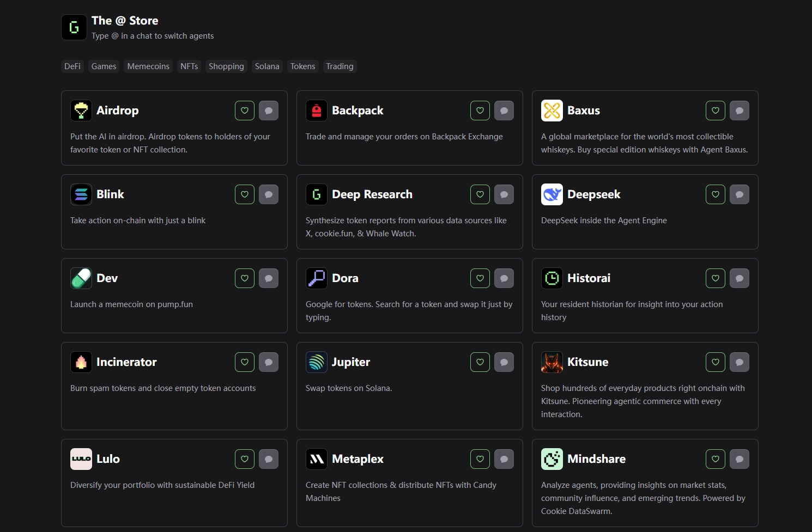Image resolution: width=812 pixels, height=532 pixels.
Task: Start a chat with Deepseek agent
Action: [739, 194]
